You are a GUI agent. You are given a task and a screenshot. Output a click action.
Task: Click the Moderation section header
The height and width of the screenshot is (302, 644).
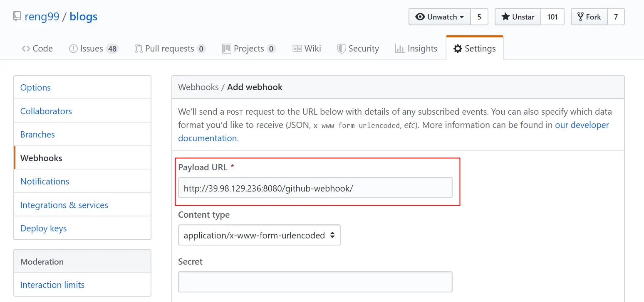(x=82, y=261)
